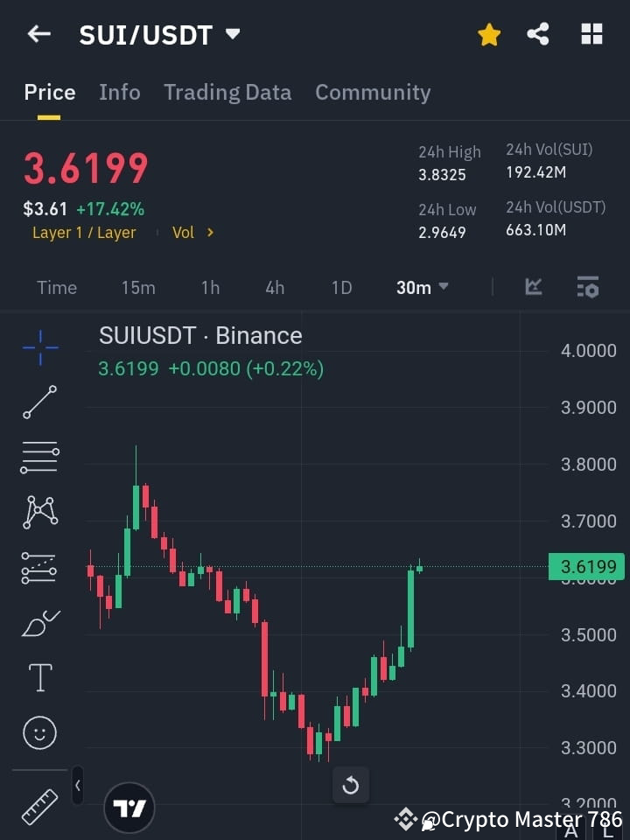Reset chart view with the circular arrow

[x=351, y=786]
